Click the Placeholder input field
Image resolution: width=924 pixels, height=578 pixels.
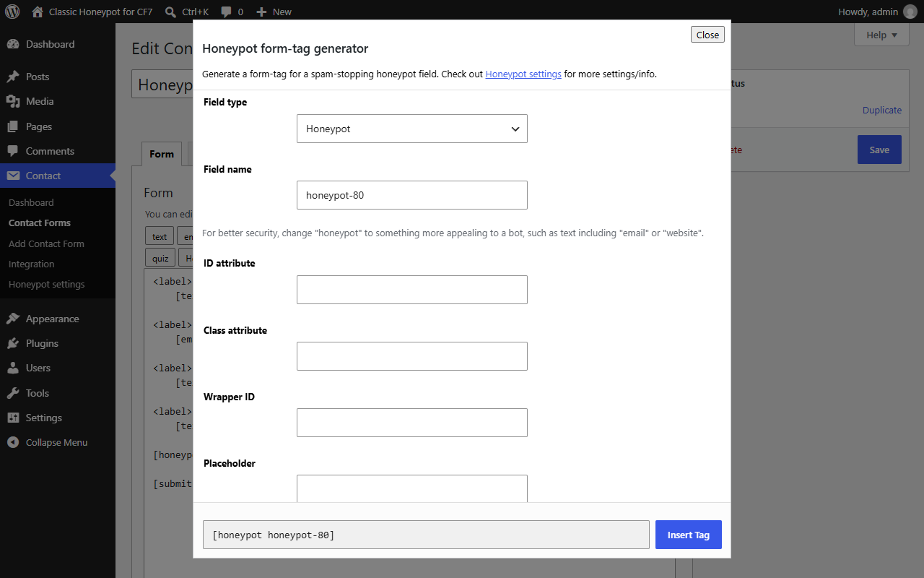412,488
